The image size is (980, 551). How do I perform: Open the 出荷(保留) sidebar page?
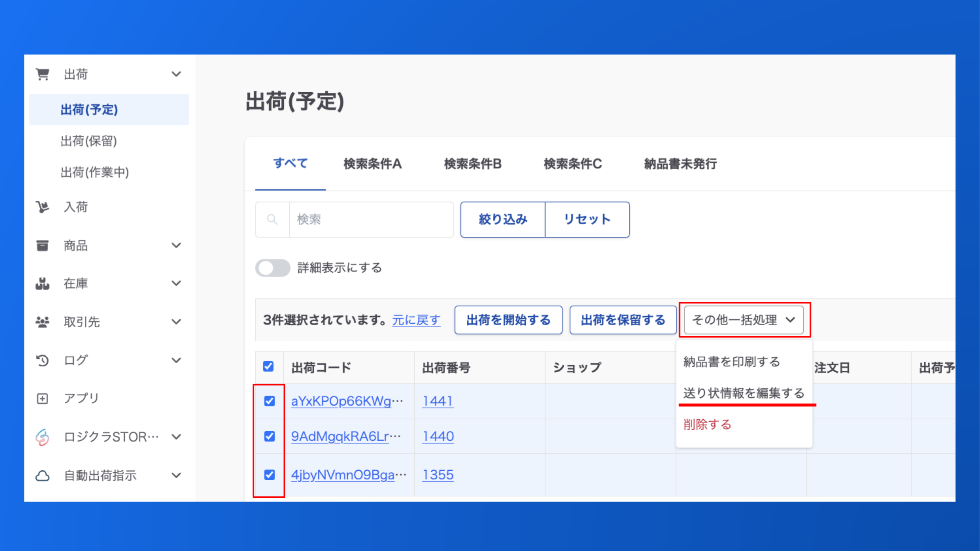point(89,141)
